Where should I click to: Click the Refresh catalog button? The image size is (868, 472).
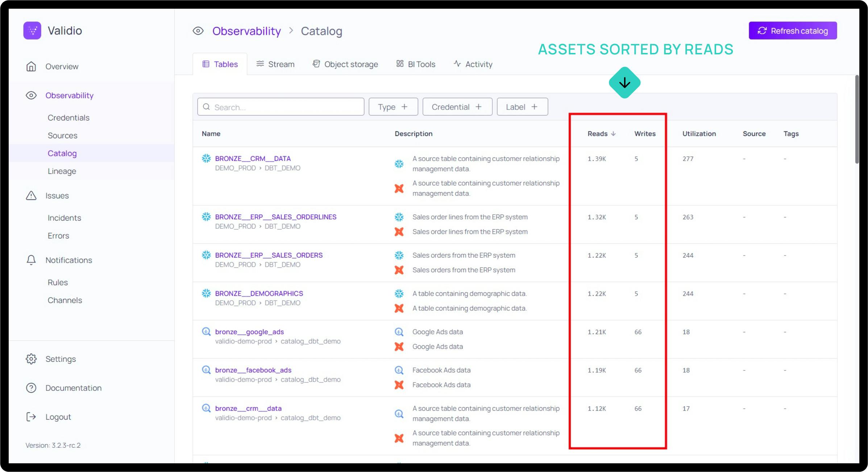(793, 30)
